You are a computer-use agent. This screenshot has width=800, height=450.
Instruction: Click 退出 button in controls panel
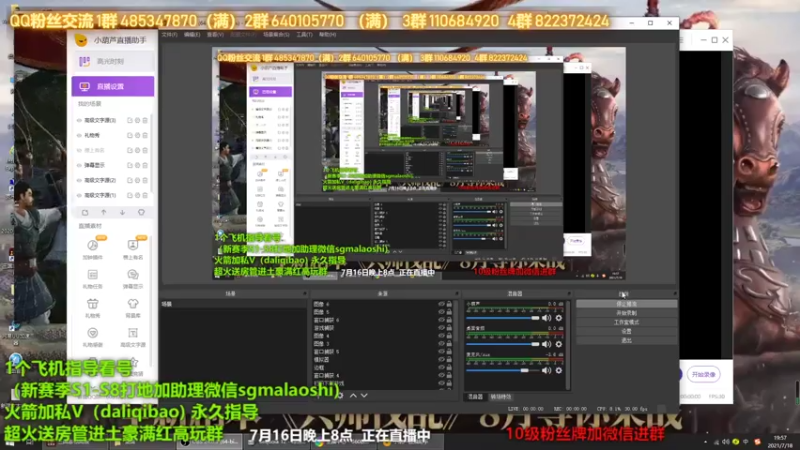(x=627, y=340)
